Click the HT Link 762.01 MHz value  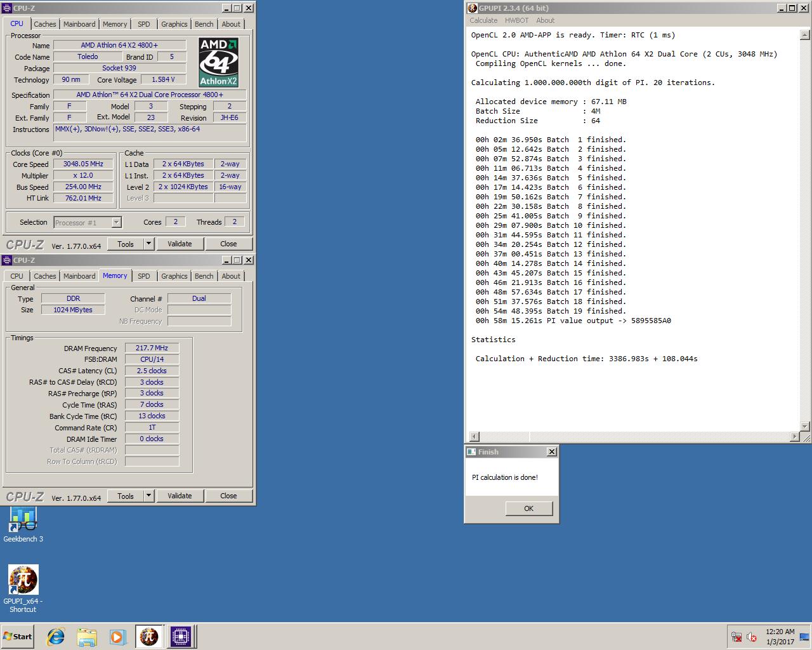click(83, 198)
